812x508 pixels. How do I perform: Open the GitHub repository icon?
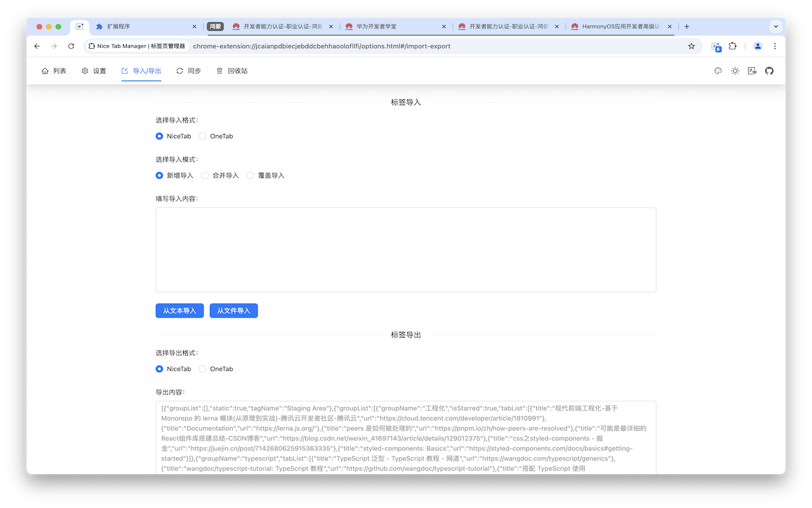tap(769, 70)
